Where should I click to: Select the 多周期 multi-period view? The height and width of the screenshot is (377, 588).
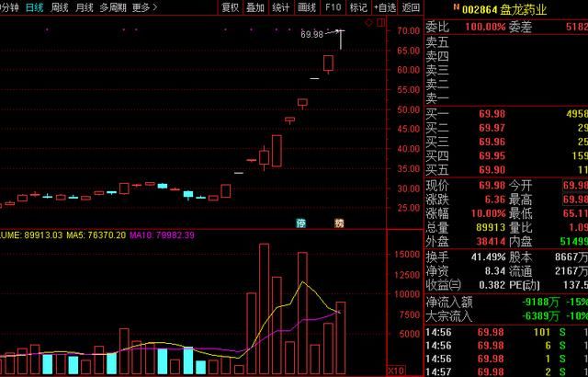click(x=113, y=7)
